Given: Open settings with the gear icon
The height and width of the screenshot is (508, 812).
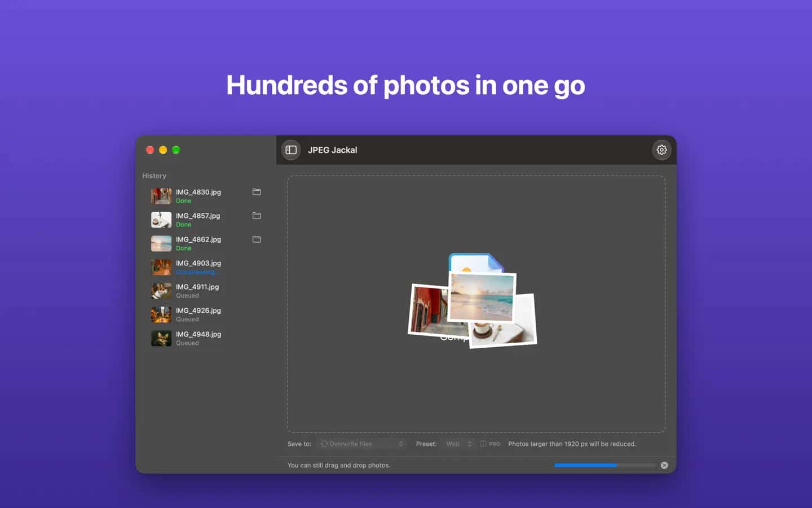Looking at the screenshot, I should point(661,150).
